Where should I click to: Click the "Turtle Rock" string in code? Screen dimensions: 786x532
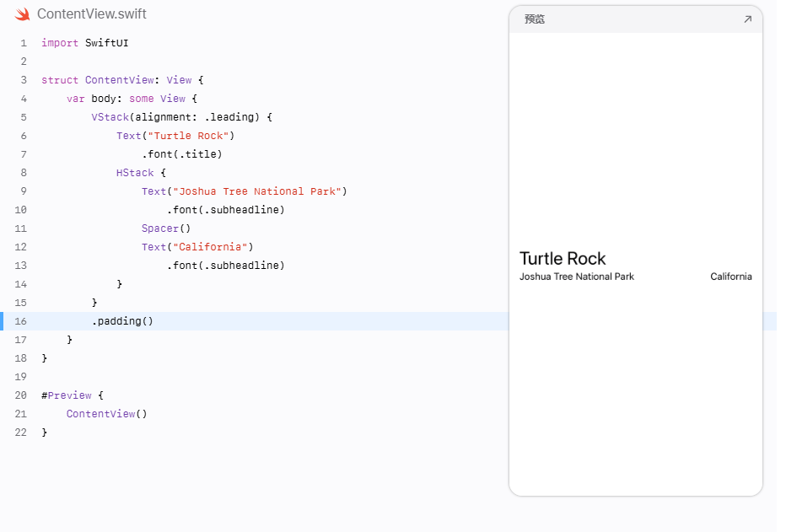[188, 136]
